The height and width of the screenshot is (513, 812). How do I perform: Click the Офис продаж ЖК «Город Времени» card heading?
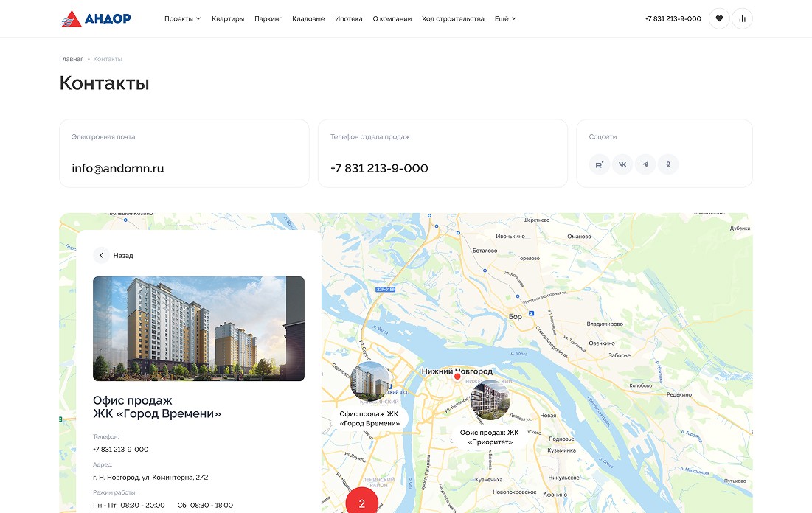tap(157, 407)
